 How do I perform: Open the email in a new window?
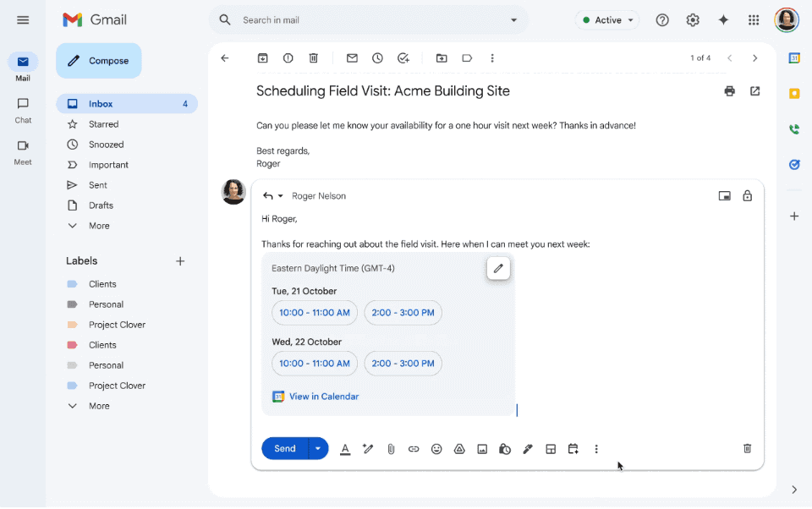click(x=754, y=91)
